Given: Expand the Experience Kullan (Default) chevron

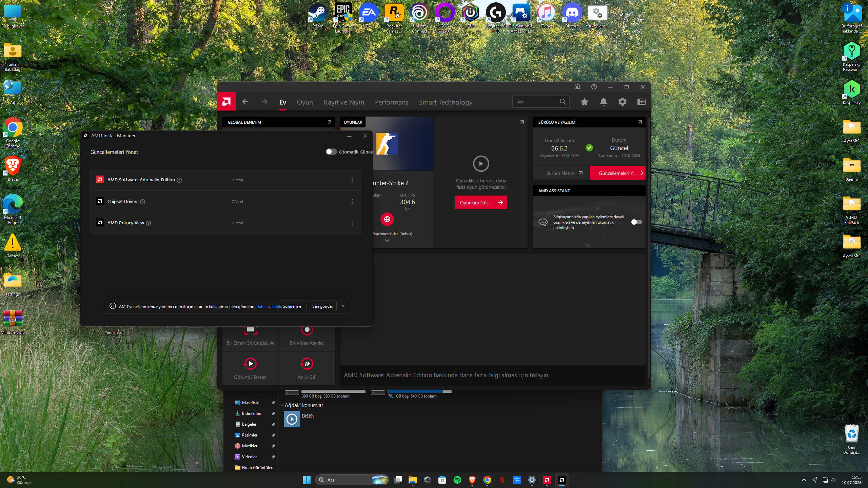Looking at the screenshot, I should pos(387,241).
